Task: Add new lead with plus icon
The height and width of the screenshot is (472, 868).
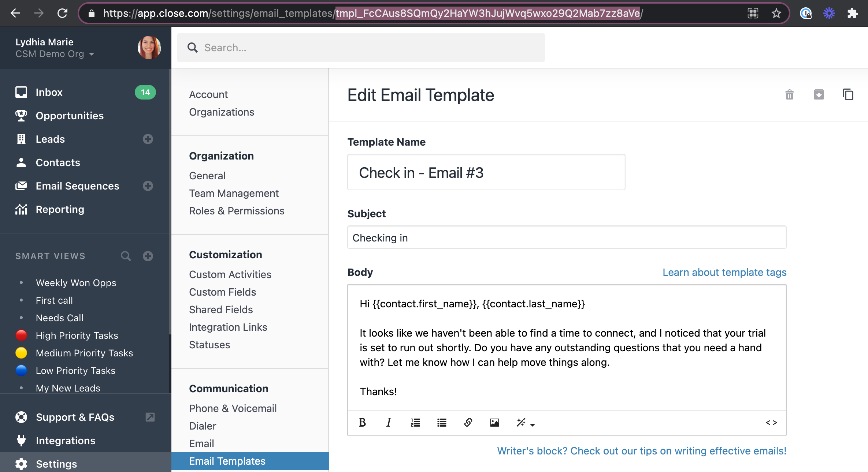Action: tap(148, 139)
